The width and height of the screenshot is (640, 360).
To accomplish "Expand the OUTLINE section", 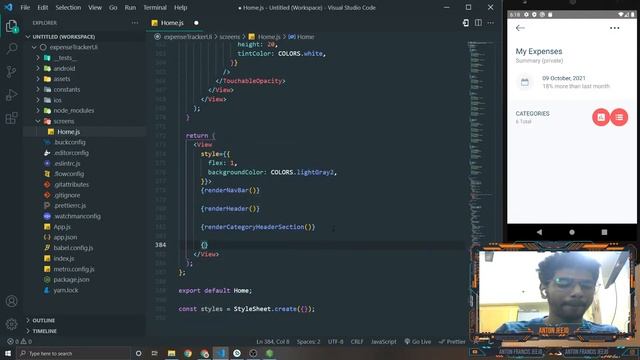I will coord(43,320).
